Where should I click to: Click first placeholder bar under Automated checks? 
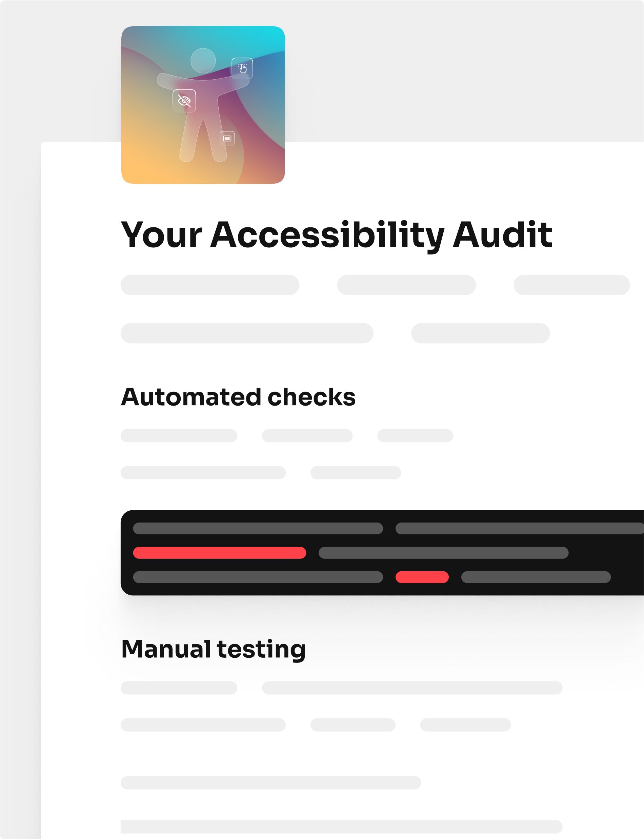pyautogui.click(x=179, y=435)
